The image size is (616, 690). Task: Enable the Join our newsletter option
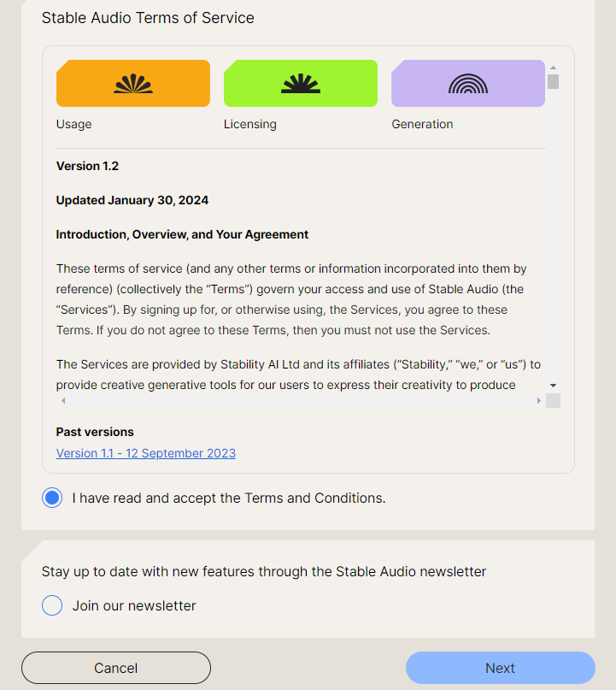point(52,605)
